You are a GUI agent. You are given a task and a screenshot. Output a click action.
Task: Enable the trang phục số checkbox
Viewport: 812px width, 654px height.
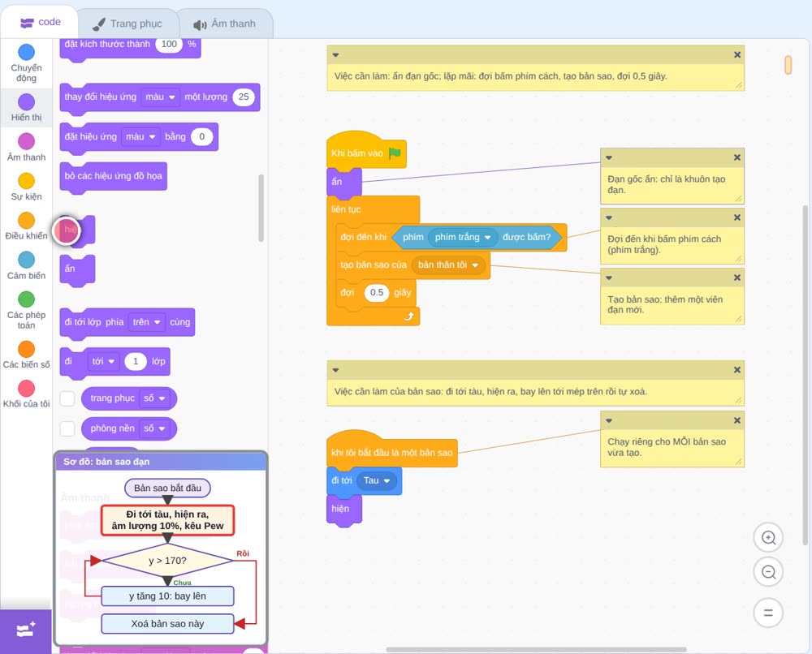tap(67, 398)
